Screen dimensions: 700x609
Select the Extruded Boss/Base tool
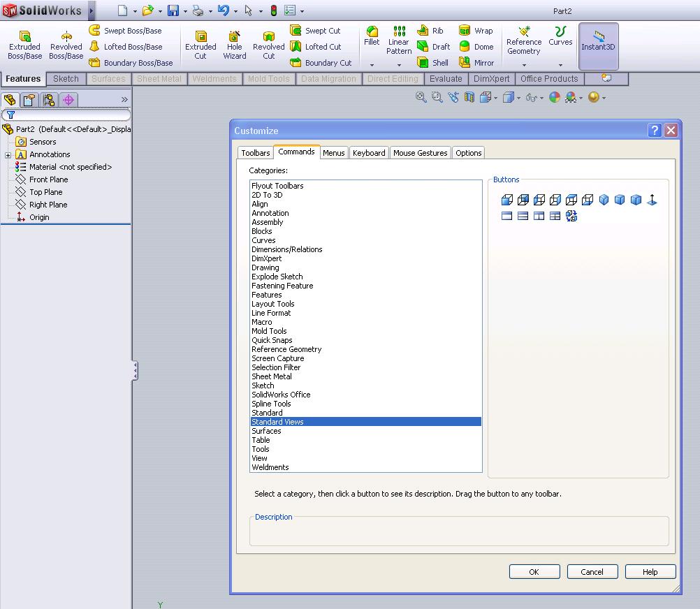pos(24,45)
